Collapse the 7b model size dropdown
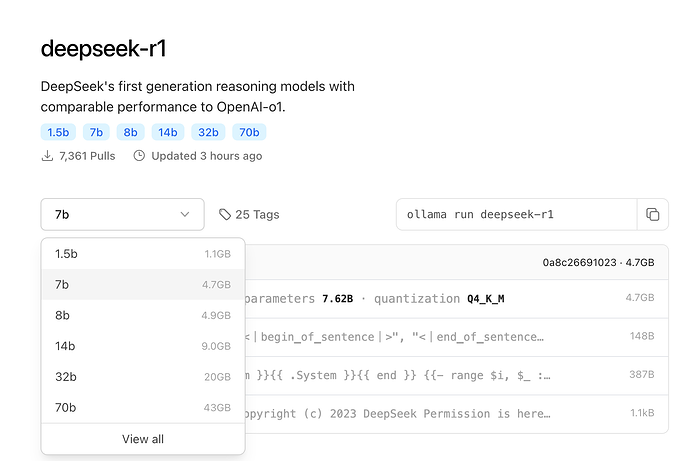This screenshot has height=461, width=690. point(122,214)
